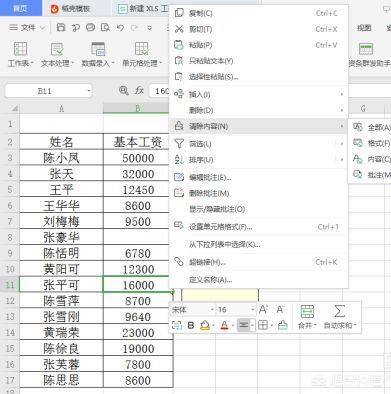This screenshot has width=391, height=394.
Task: Click the formula bar input showing 160
Action: click(160, 91)
